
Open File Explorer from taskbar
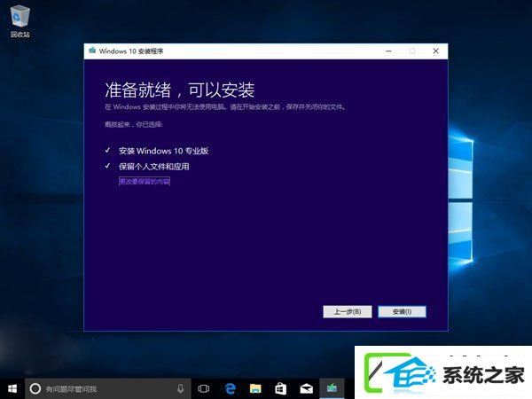pyautogui.click(x=255, y=388)
